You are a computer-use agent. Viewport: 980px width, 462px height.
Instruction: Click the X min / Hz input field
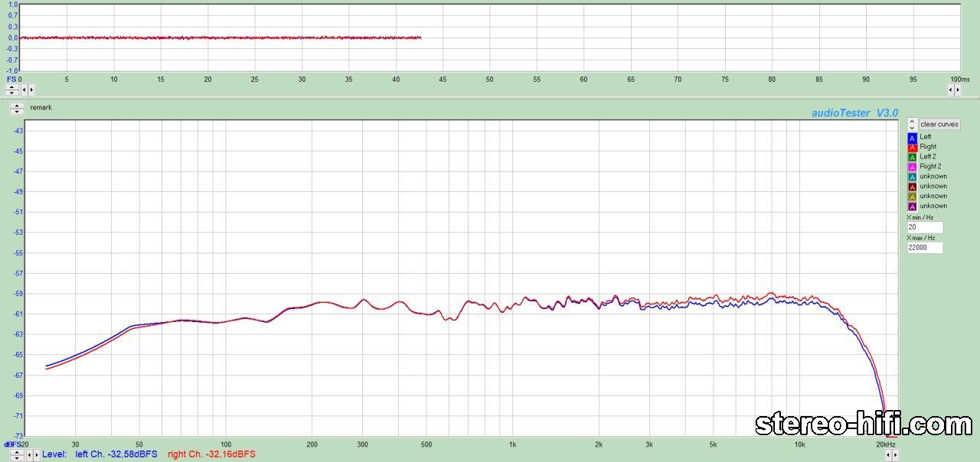925,227
